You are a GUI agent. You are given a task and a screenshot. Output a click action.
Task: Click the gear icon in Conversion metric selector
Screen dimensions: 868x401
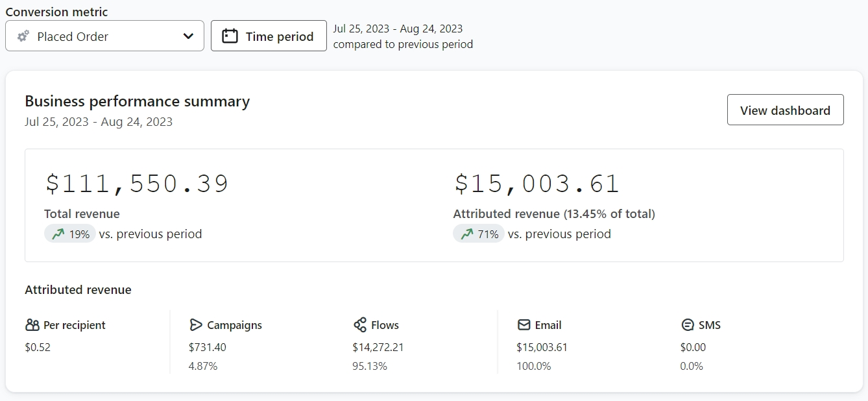[x=23, y=36]
